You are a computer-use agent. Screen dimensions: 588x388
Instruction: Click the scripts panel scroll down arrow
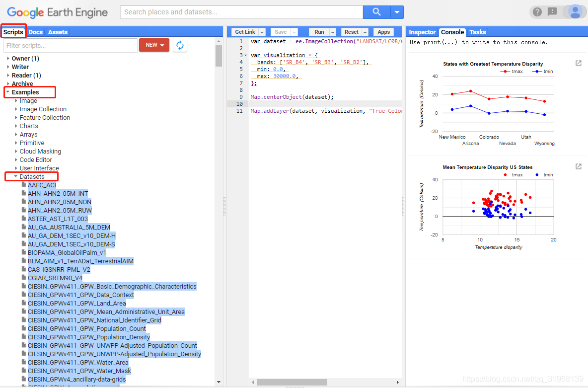[219, 382]
